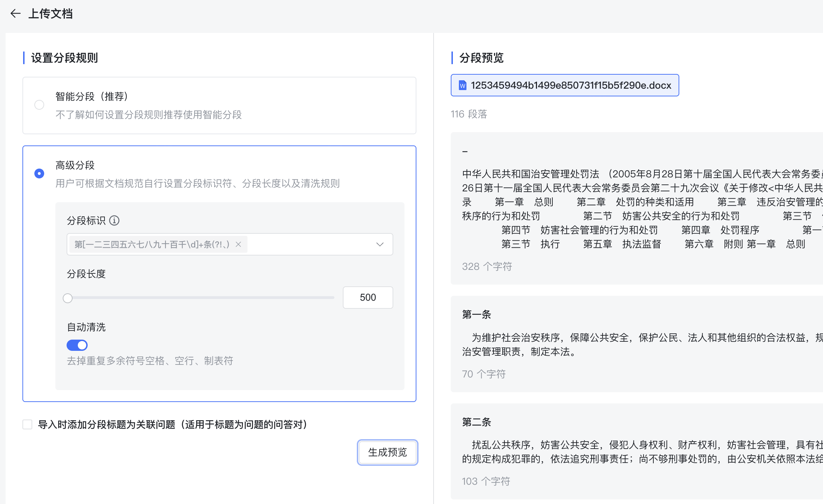Expand the 分段标识 dropdown arrow

[380, 244]
